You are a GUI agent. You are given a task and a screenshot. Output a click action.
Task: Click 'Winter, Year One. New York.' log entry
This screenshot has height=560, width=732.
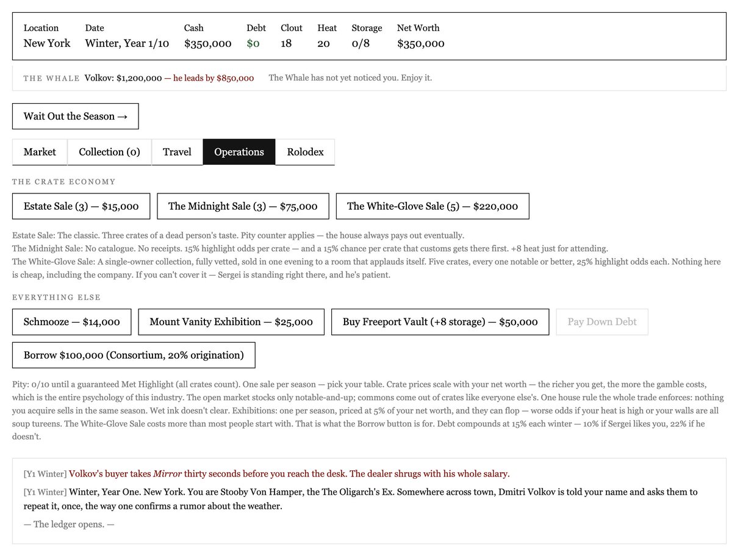tap(361, 498)
